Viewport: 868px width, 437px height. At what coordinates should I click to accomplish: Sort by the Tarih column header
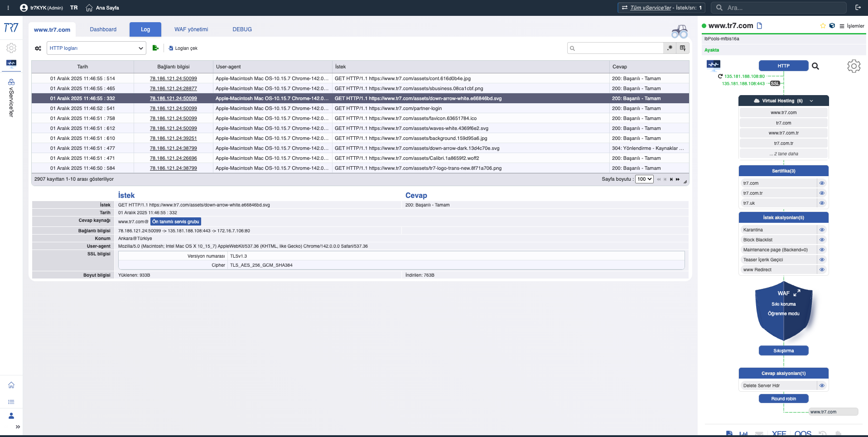pos(82,67)
